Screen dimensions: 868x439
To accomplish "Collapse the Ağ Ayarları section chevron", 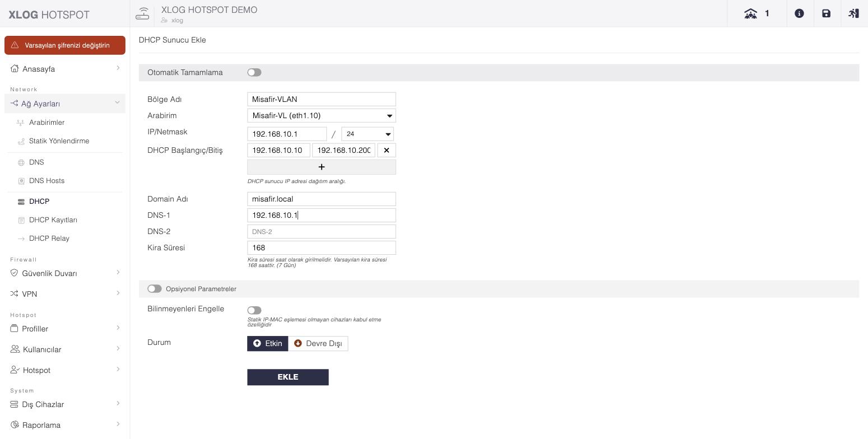I will click(117, 103).
